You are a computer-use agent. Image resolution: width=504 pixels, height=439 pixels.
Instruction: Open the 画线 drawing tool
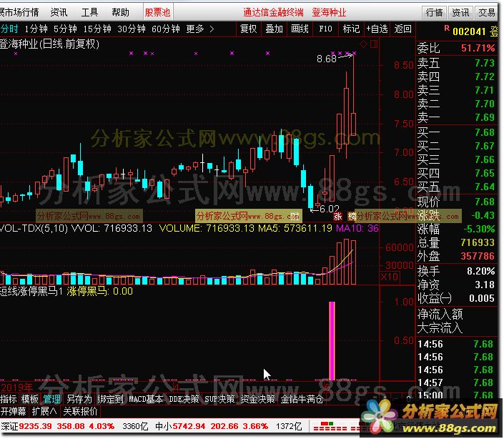pos(300,29)
